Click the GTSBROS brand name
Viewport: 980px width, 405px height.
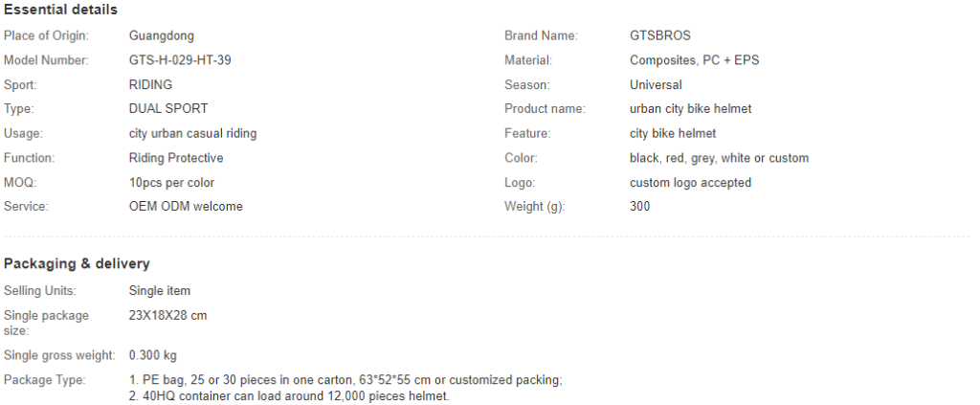(x=660, y=35)
